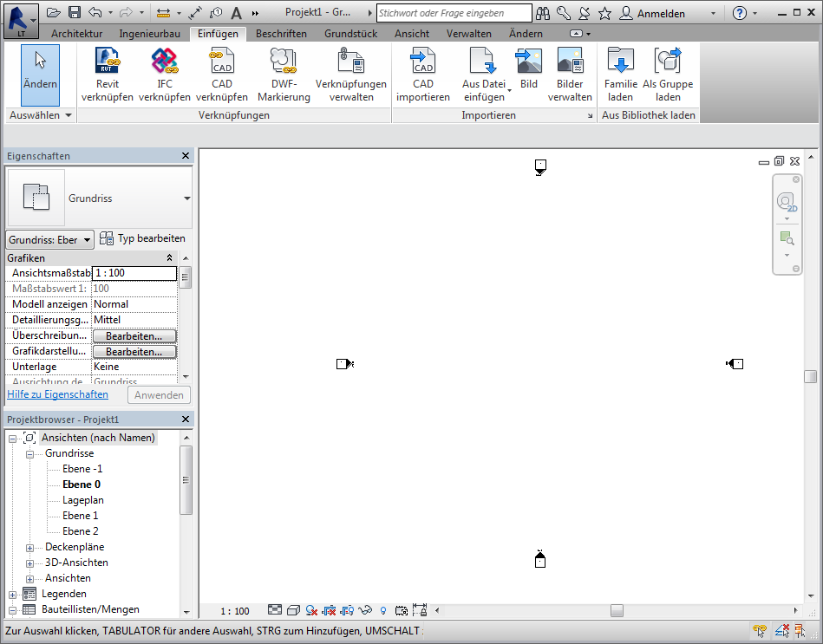
Task: Click the Ansichtsmaßstab value field
Action: tap(134, 273)
